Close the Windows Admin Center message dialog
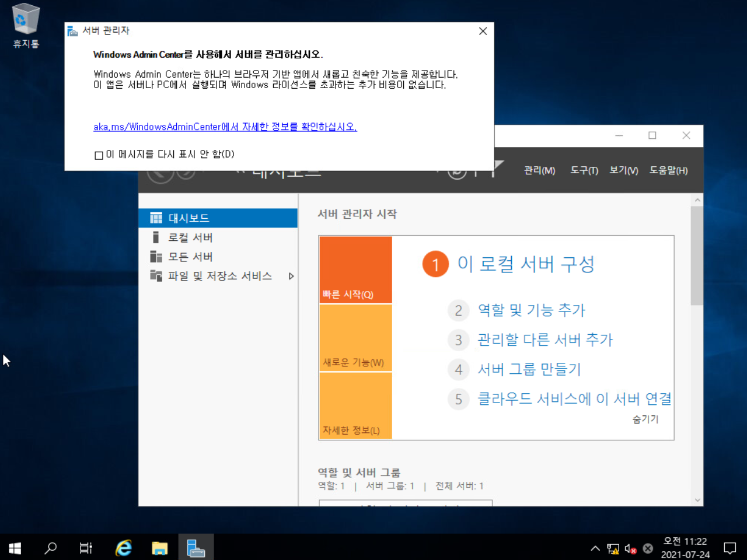The image size is (747, 560). [x=483, y=31]
